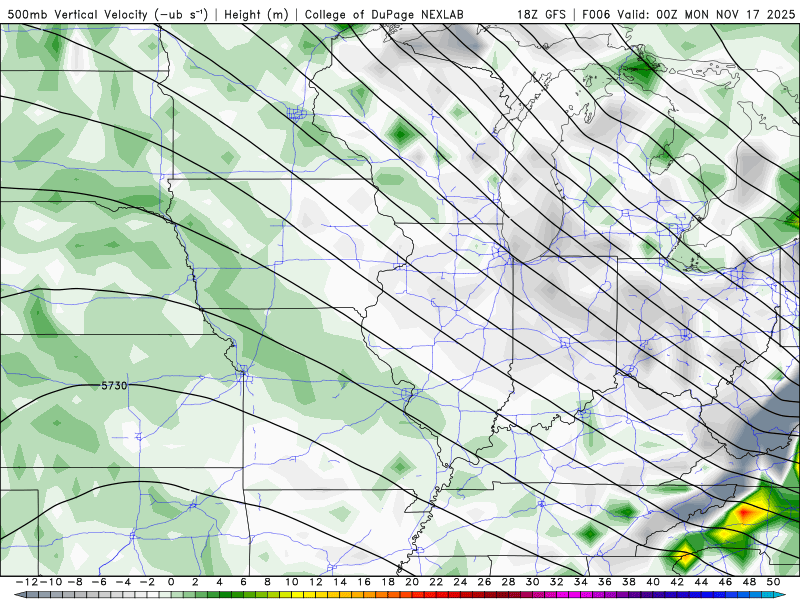Click the 16 value on the color scale
800x600 pixels.
click(x=364, y=582)
